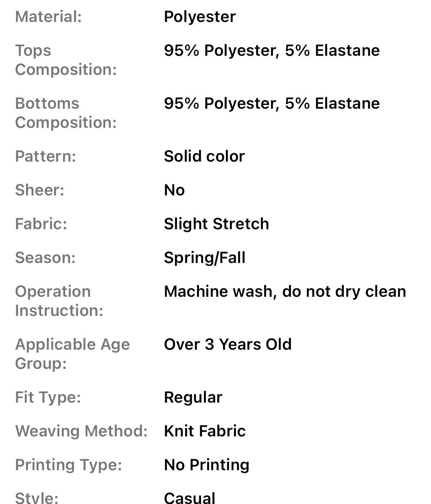Click the Tops Composition value text

[271, 50]
